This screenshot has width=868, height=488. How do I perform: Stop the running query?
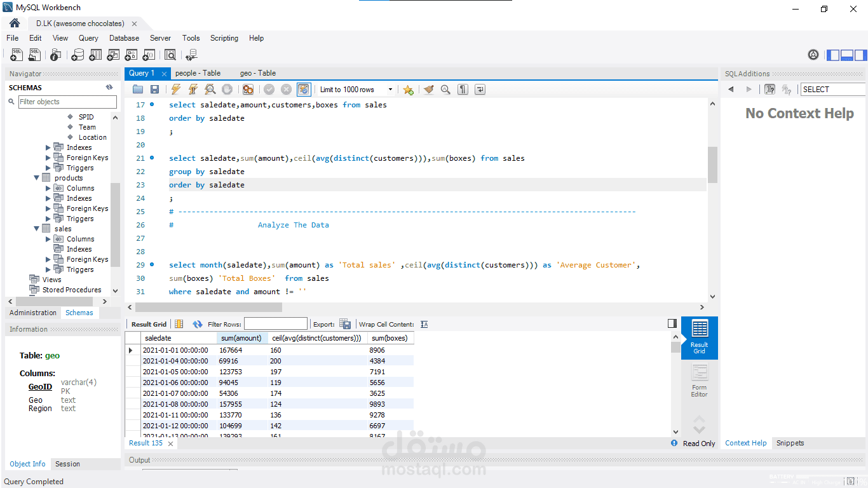[227, 90]
